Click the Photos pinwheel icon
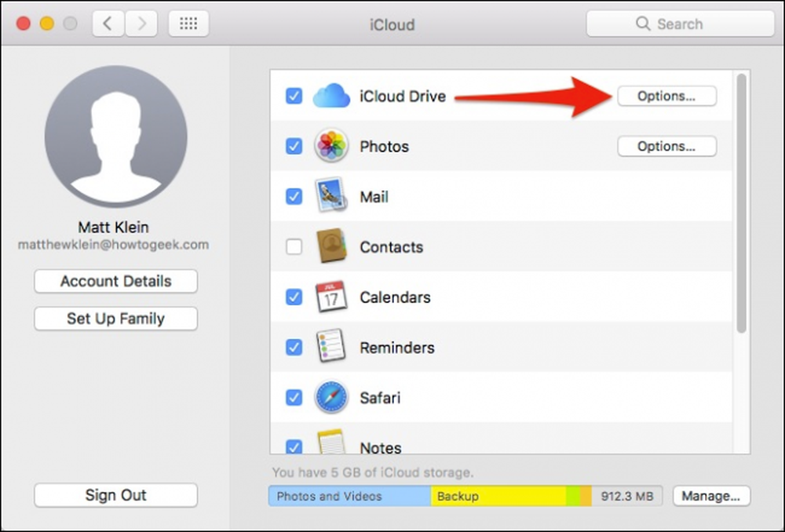The width and height of the screenshot is (785, 532). (331, 146)
